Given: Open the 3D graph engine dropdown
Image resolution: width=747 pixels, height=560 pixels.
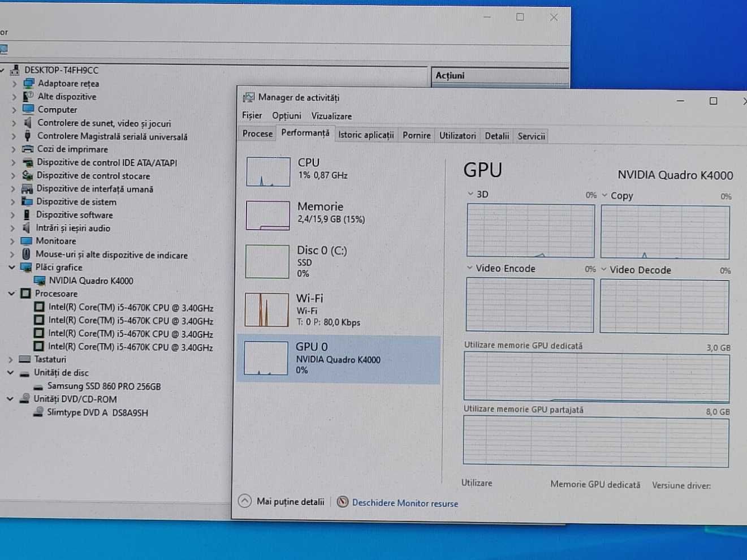Looking at the screenshot, I should click(470, 193).
